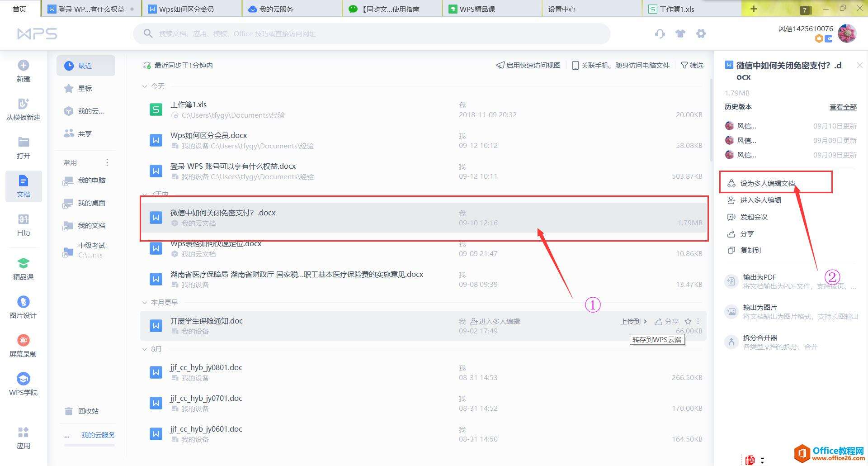Select history version dated 09月10日更新
The image size is (868, 466).
point(791,126)
